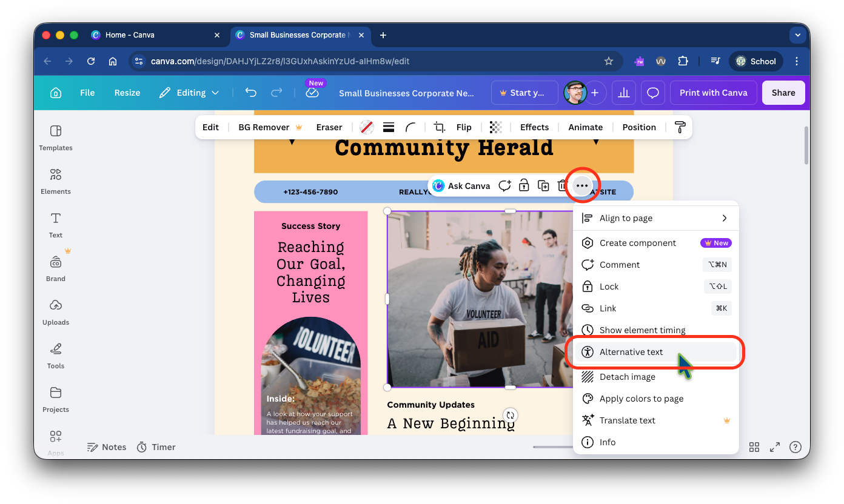Screen dimensions: 844x504
Task: Click Flip in image toolbar
Action: click(464, 127)
